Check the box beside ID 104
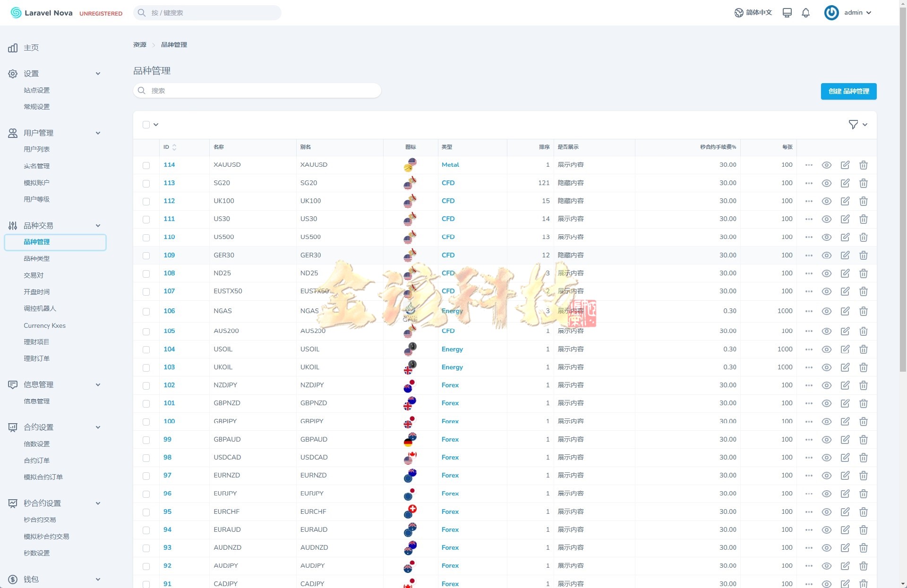This screenshot has width=907, height=588. tap(146, 349)
